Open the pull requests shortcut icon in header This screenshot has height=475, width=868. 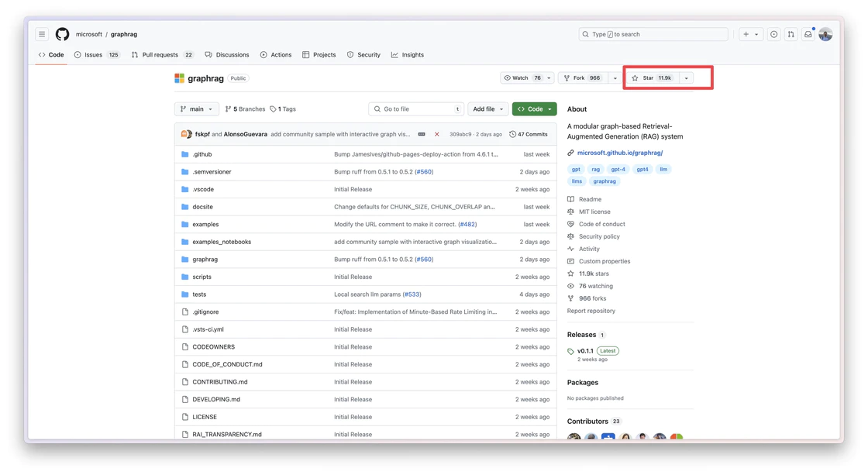pyautogui.click(x=791, y=34)
